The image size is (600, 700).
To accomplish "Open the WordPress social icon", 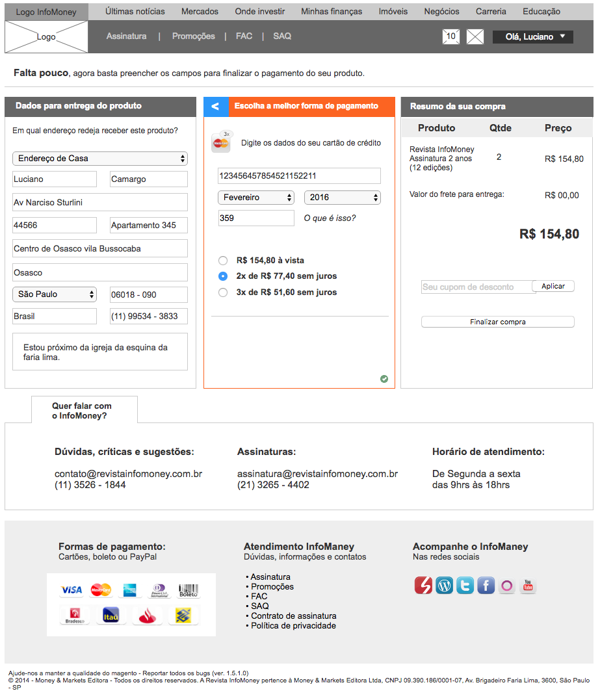I will click(444, 585).
